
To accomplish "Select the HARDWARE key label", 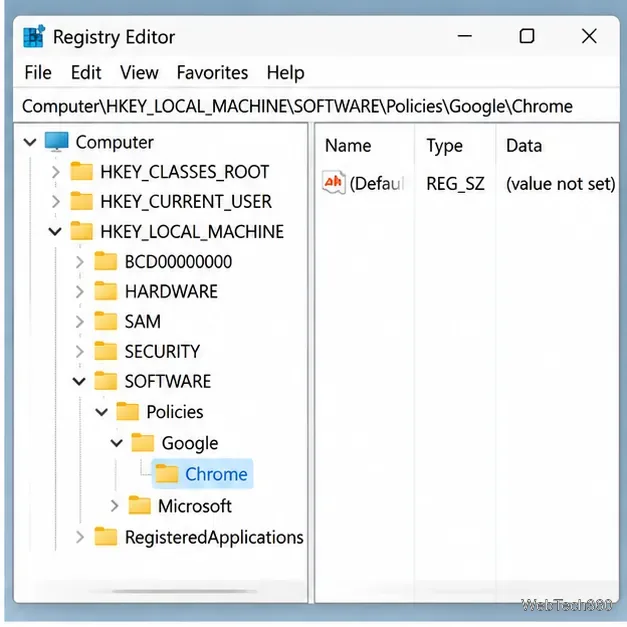I will [x=172, y=292].
